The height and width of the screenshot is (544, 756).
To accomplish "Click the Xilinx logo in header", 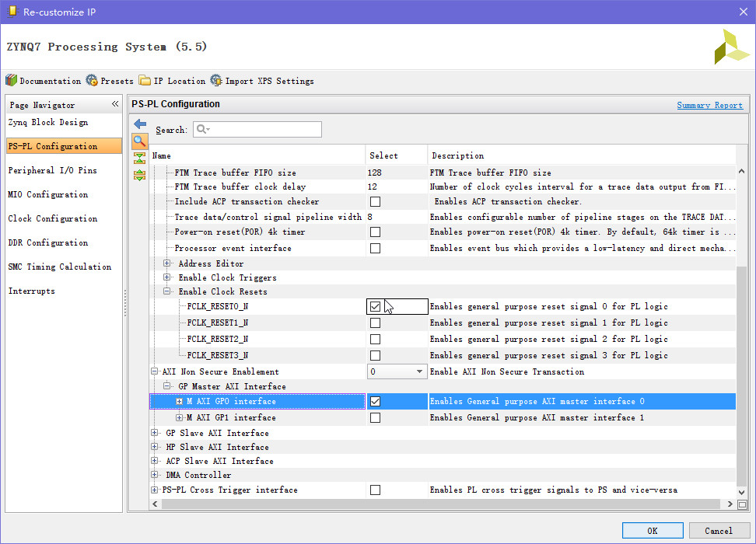I will click(x=731, y=47).
